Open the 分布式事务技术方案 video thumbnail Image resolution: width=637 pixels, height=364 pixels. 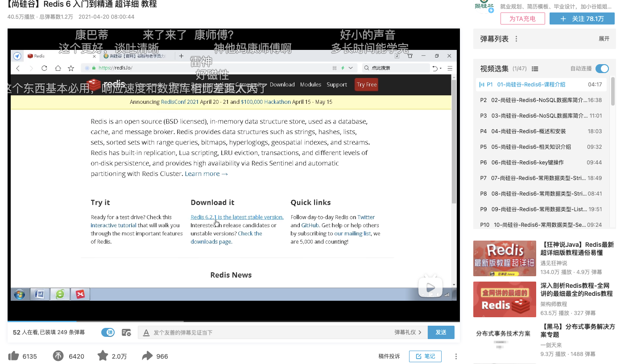tap(505, 340)
